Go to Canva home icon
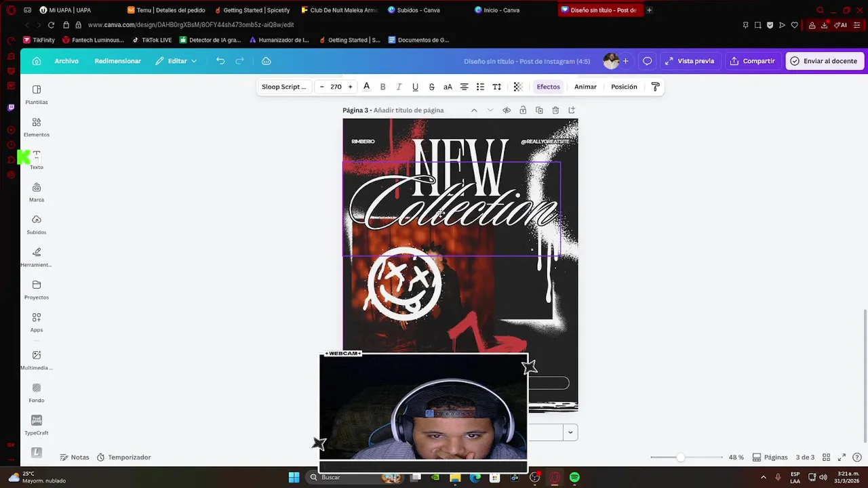868x488 pixels. tap(37, 61)
